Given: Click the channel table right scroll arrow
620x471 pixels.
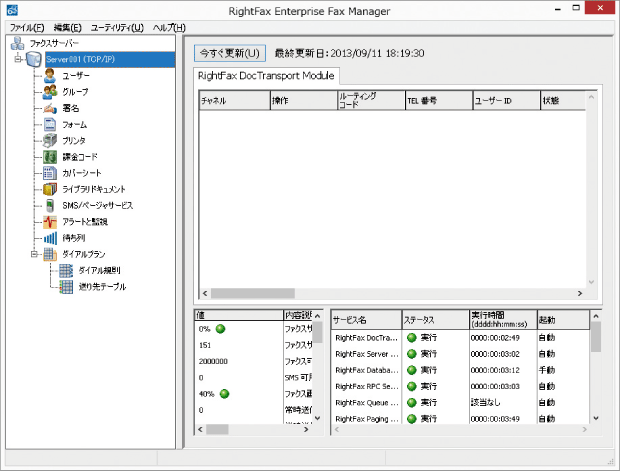Looking at the screenshot, I should 580,293.
